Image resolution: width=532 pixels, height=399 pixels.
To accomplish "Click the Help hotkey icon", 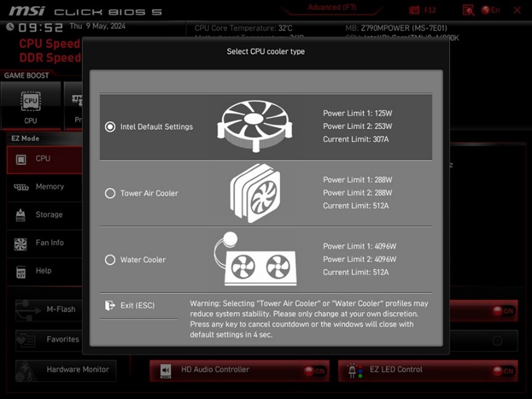I will click(21, 272).
